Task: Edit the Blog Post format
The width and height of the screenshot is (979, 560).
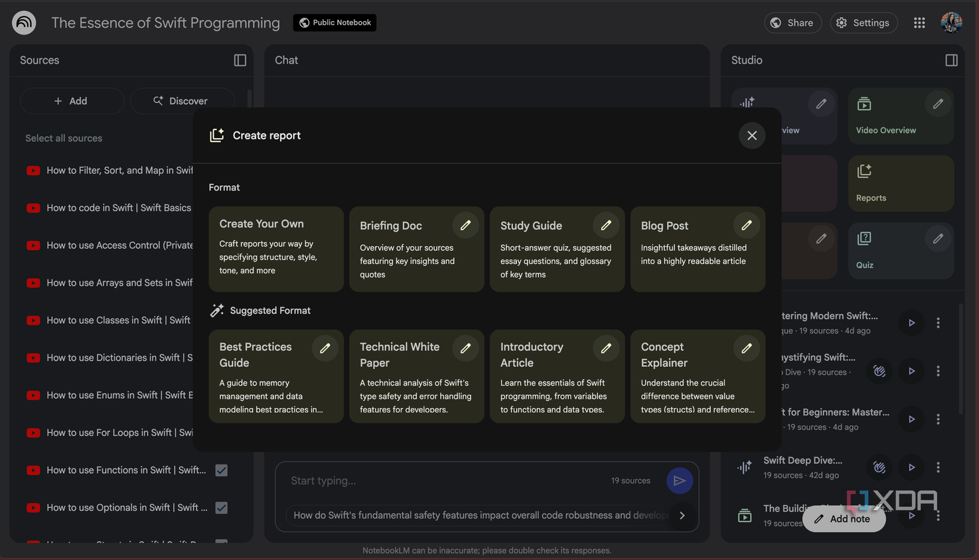Action: (x=747, y=226)
